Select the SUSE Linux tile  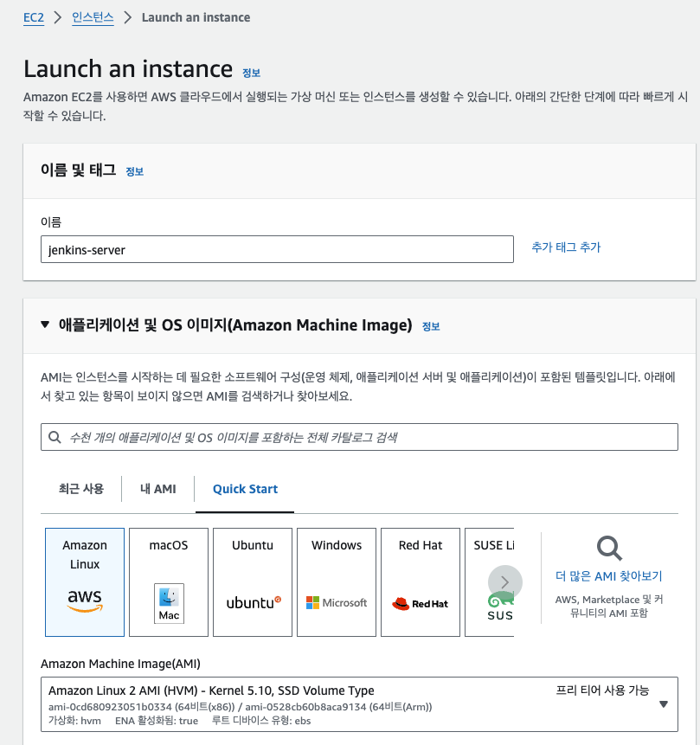(490, 582)
